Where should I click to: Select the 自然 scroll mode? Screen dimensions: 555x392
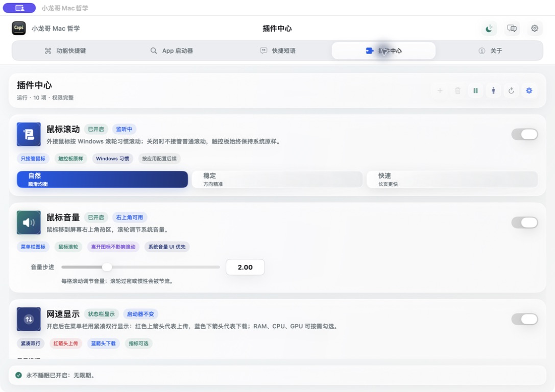tap(102, 179)
